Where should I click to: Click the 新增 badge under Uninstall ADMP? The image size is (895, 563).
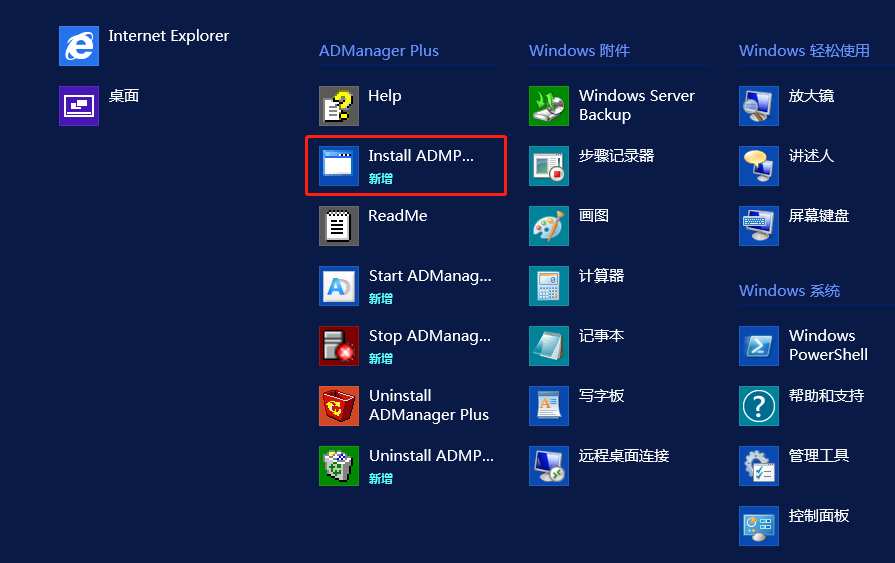pyautogui.click(x=381, y=478)
